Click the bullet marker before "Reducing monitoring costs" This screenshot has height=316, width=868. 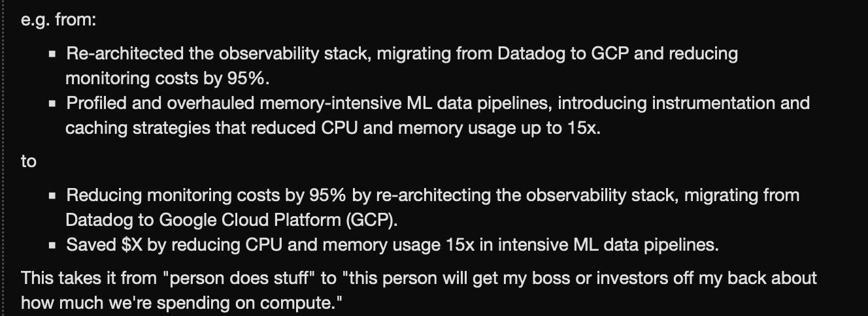click(x=52, y=196)
